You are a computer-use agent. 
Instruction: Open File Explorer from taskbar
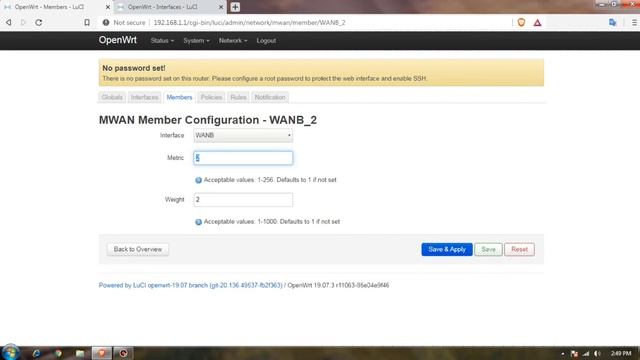coord(80,353)
